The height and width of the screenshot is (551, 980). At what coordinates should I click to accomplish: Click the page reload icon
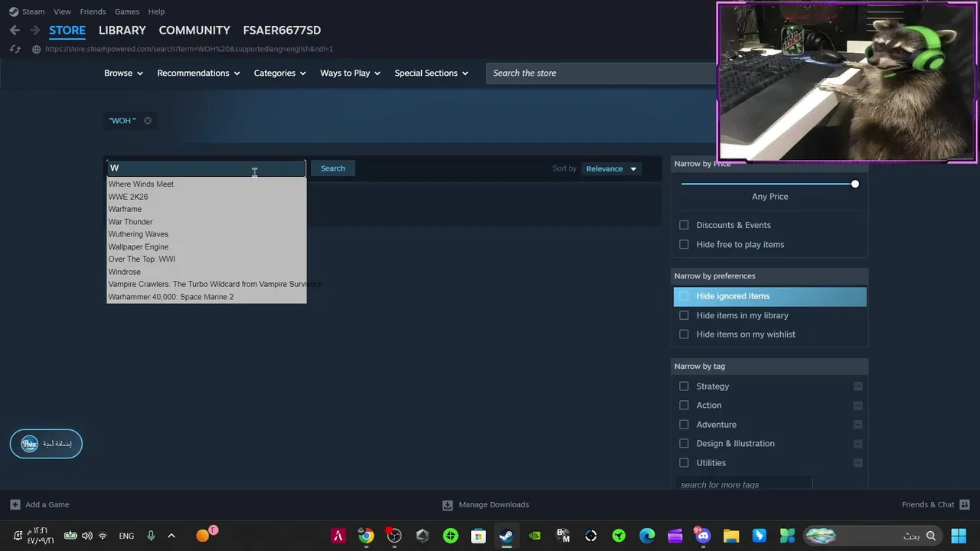coord(15,49)
